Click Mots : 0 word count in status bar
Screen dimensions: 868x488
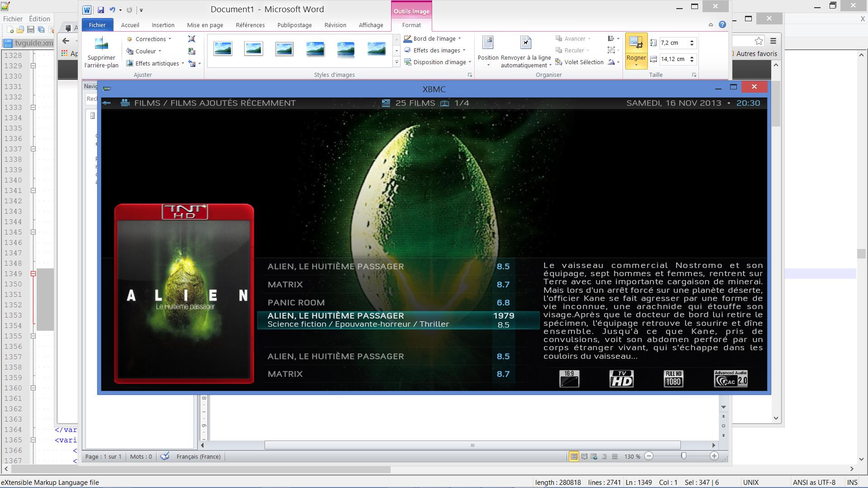(141, 456)
